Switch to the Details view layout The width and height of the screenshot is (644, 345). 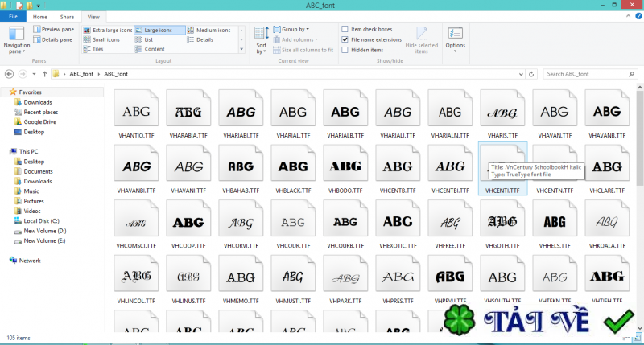[204, 39]
